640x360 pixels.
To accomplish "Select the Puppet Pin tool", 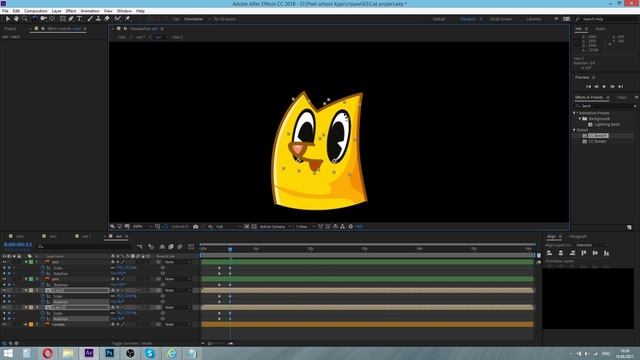I will click(x=127, y=19).
